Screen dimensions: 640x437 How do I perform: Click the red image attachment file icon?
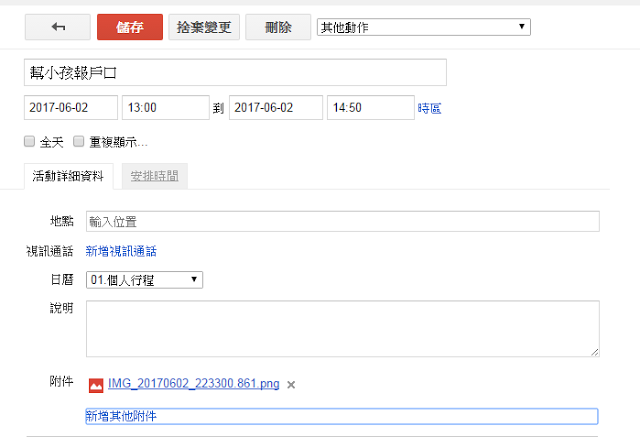96,385
